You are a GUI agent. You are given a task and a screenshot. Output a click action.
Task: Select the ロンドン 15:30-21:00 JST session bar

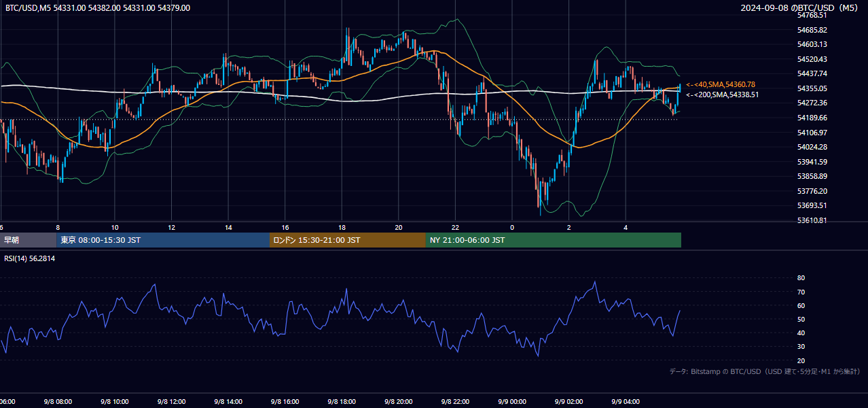(348, 240)
